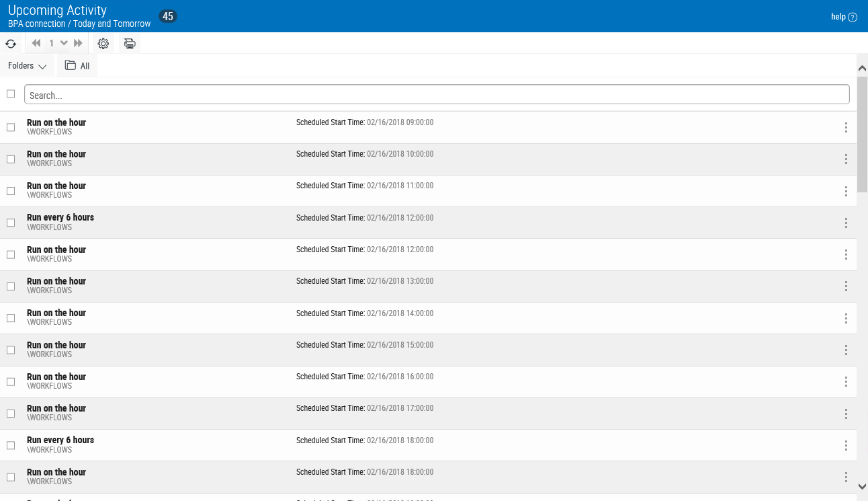This screenshot has width=868, height=501.
Task: Open three-dot menu for 17:00:00 workflow
Action: coord(846,414)
